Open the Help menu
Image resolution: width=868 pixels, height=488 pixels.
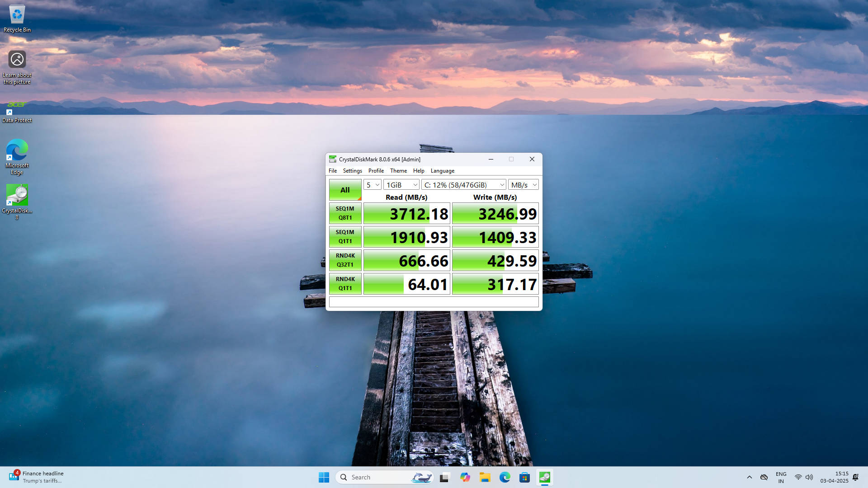point(419,171)
